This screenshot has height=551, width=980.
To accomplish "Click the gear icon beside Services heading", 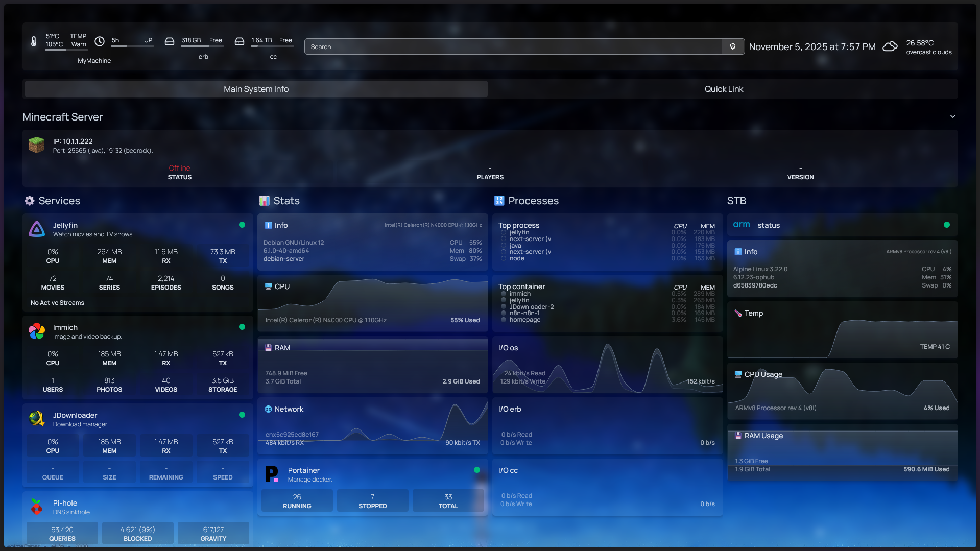I will [29, 201].
